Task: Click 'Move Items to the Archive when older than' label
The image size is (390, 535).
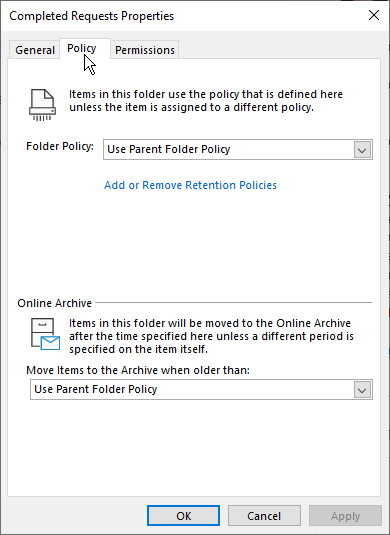Action: pos(138,370)
